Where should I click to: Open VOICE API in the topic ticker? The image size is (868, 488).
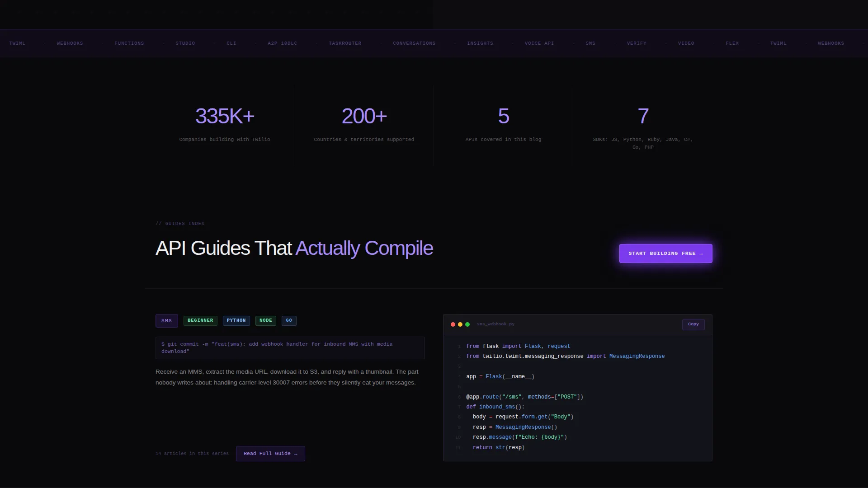click(x=539, y=43)
